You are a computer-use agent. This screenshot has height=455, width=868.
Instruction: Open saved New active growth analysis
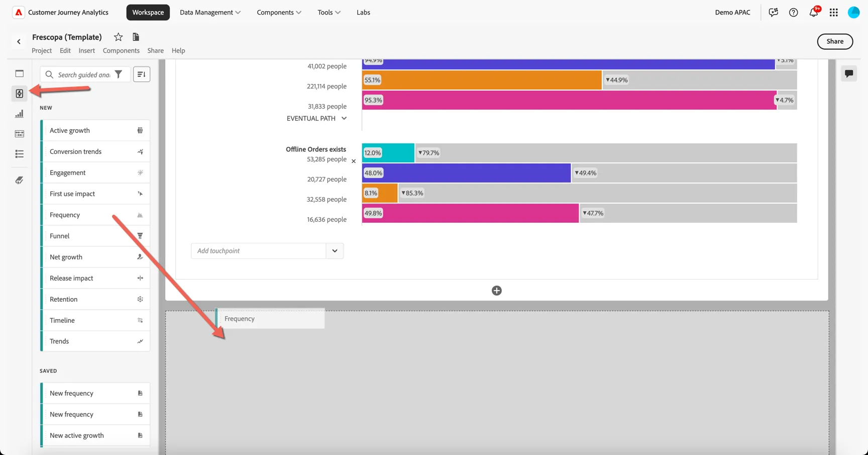click(95, 436)
